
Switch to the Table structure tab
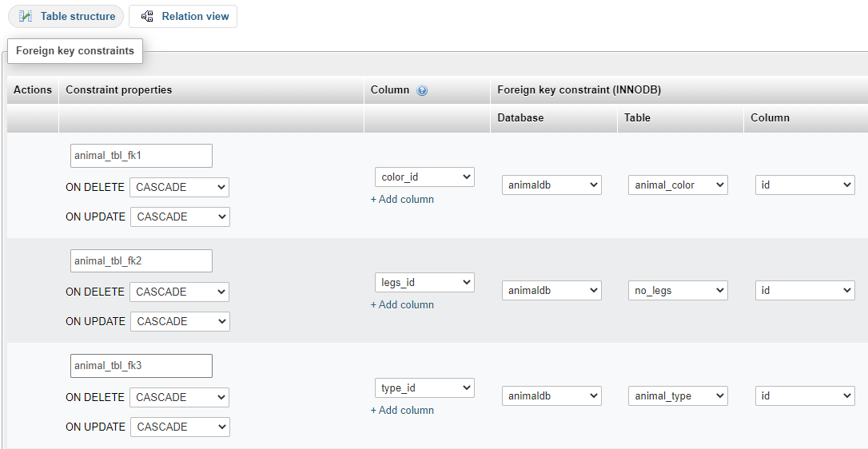66,17
